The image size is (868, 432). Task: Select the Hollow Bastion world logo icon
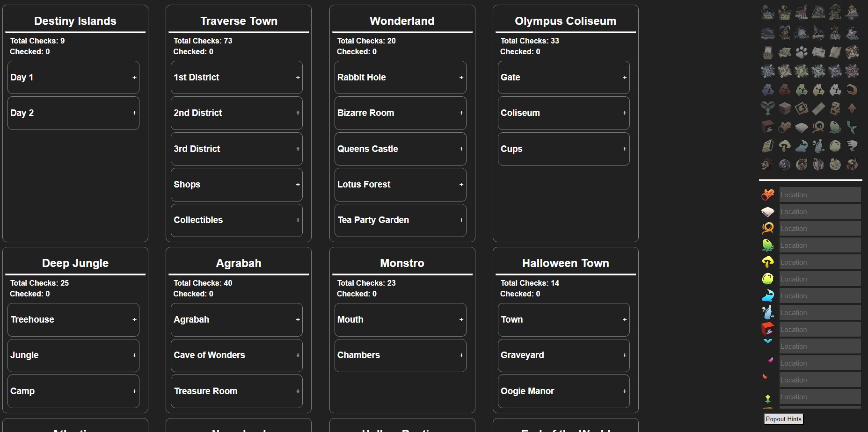[x=835, y=33]
